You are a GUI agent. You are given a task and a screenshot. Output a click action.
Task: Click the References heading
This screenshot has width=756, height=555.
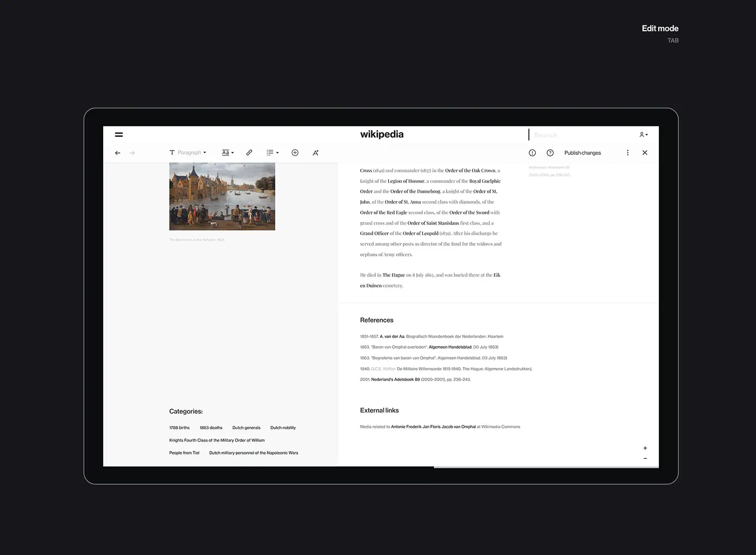pos(377,320)
